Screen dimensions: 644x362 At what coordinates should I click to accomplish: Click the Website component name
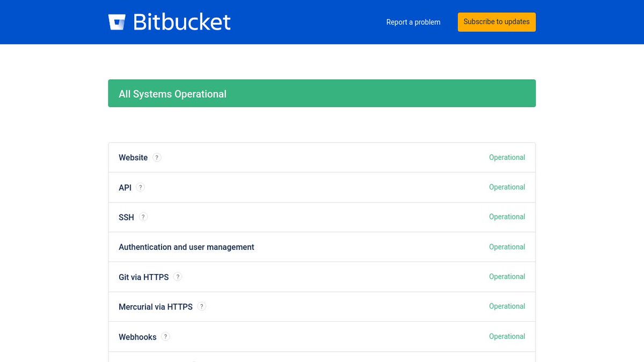tap(133, 158)
